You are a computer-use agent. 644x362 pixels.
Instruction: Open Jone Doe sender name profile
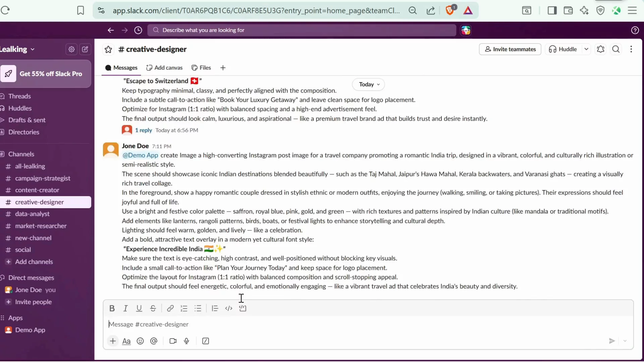(x=135, y=146)
